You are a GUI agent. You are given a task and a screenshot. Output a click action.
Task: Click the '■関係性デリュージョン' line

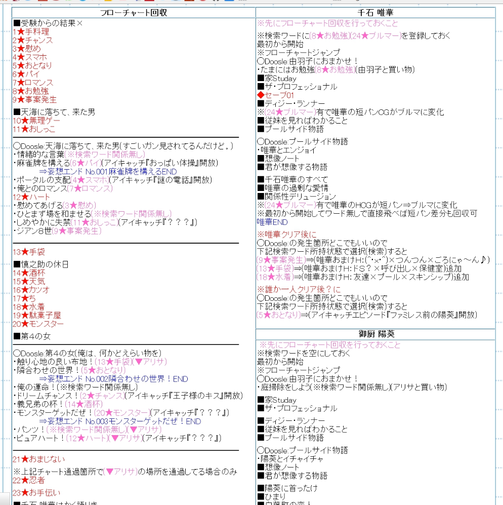(x=297, y=196)
